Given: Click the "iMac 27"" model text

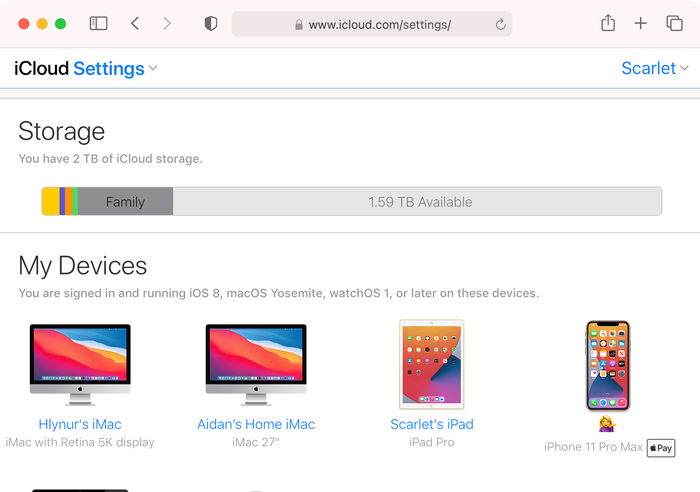Looking at the screenshot, I should coord(256,442).
